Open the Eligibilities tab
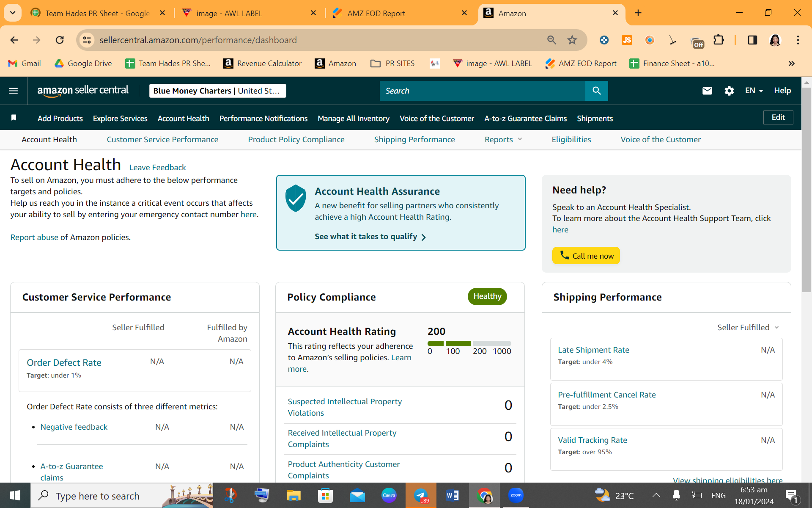The width and height of the screenshot is (812, 508). point(571,139)
